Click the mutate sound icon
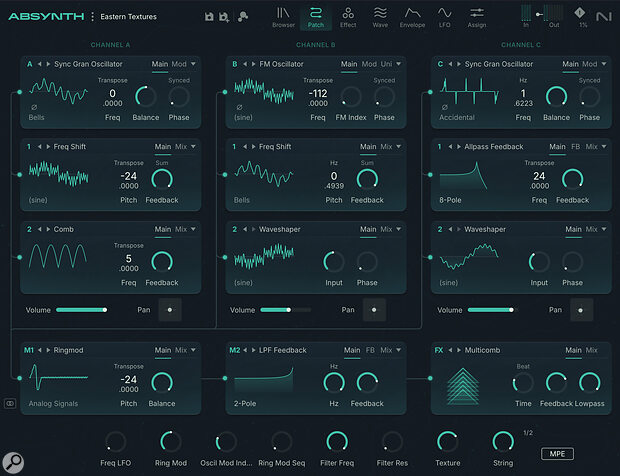Viewport: 620px width, 476px height. pyautogui.click(x=243, y=17)
